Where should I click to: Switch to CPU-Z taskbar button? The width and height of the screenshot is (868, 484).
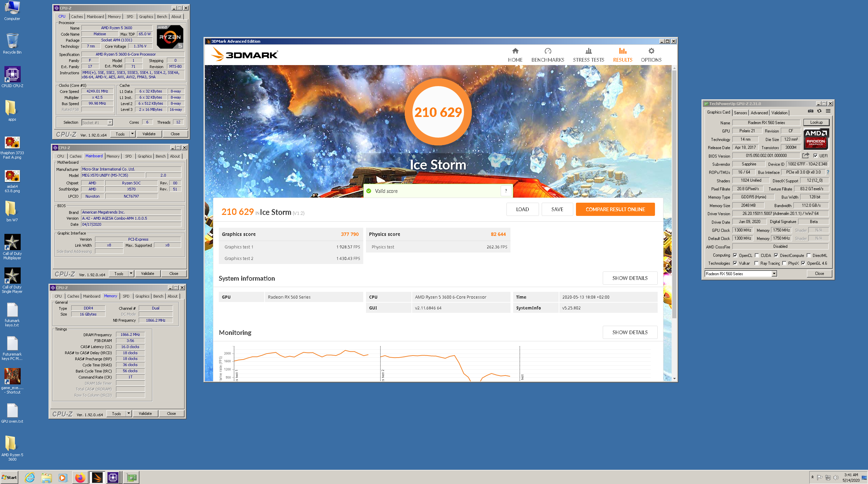point(113,478)
